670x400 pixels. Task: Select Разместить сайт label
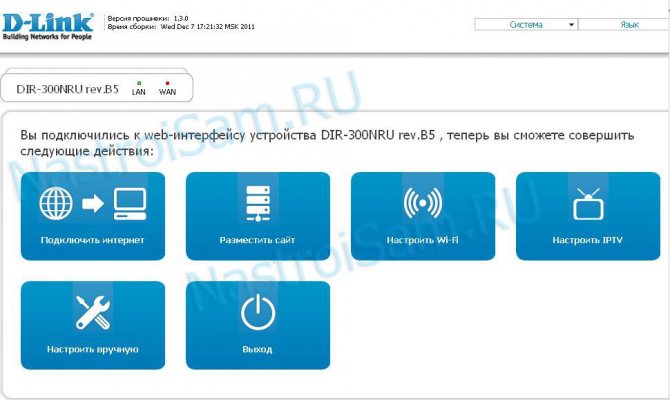click(257, 240)
